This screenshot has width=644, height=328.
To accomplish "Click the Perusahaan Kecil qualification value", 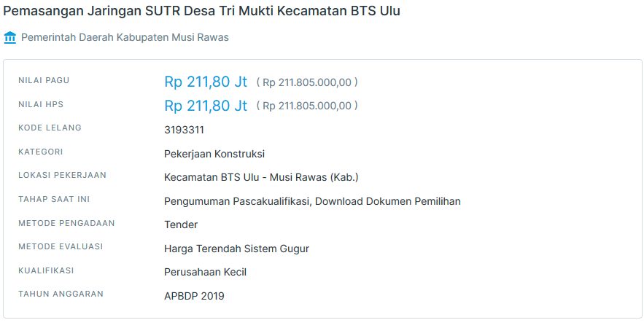I will pyautogui.click(x=205, y=272).
